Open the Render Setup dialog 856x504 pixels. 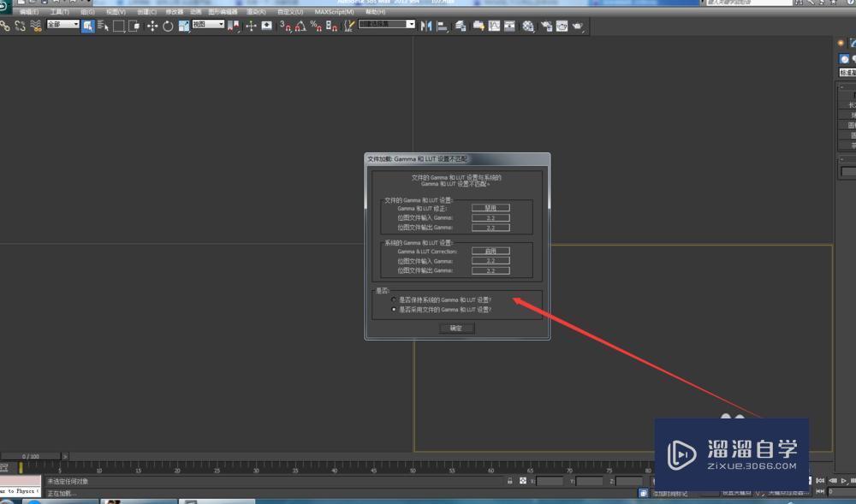pos(546,27)
